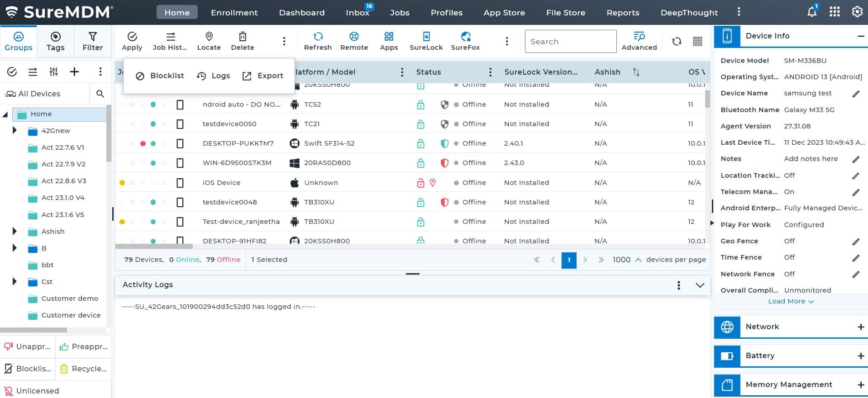Viewport: 868px width, 398px height.
Task: Open Preapproved devices list
Action: click(84, 346)
